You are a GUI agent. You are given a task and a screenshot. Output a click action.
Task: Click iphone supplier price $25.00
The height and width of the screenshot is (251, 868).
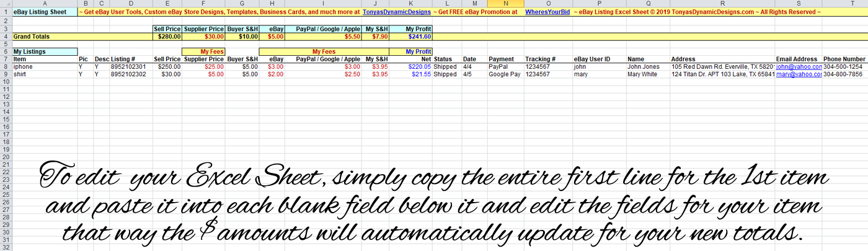tap(204, 66)
